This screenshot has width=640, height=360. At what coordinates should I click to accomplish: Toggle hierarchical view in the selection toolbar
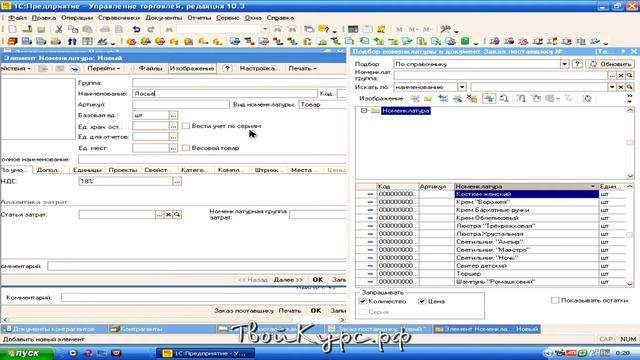[x=489, y=98]
